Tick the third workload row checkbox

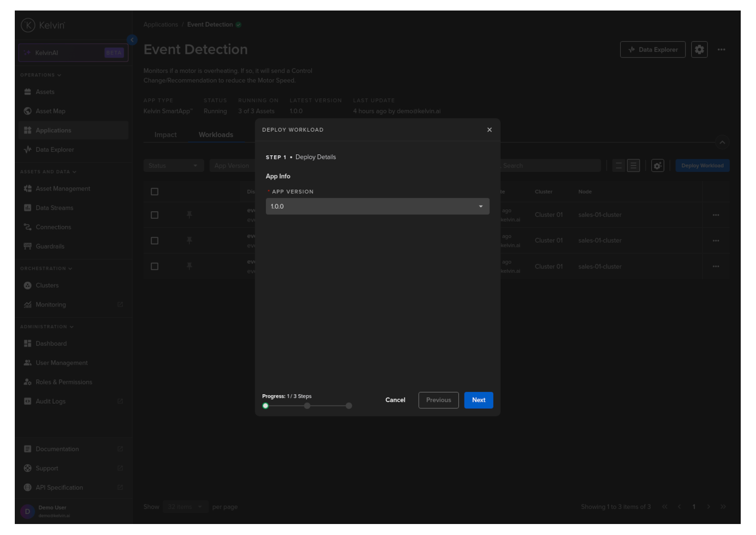pyautogui.click(x=155, y=267)
